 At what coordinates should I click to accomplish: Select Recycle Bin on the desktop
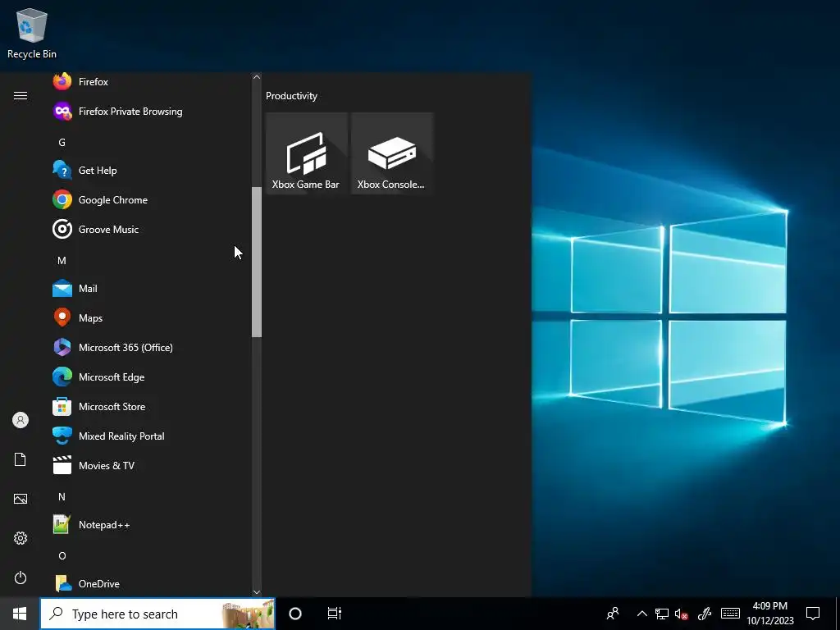32,33
